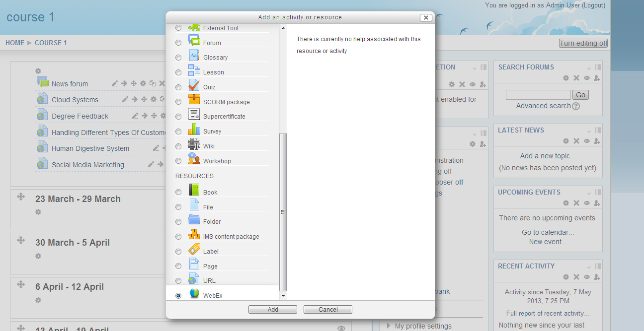Click the edit pencil icon for News forum
Image resolution: width=644 pixels, height=331 pixels.
click(115, 84)
